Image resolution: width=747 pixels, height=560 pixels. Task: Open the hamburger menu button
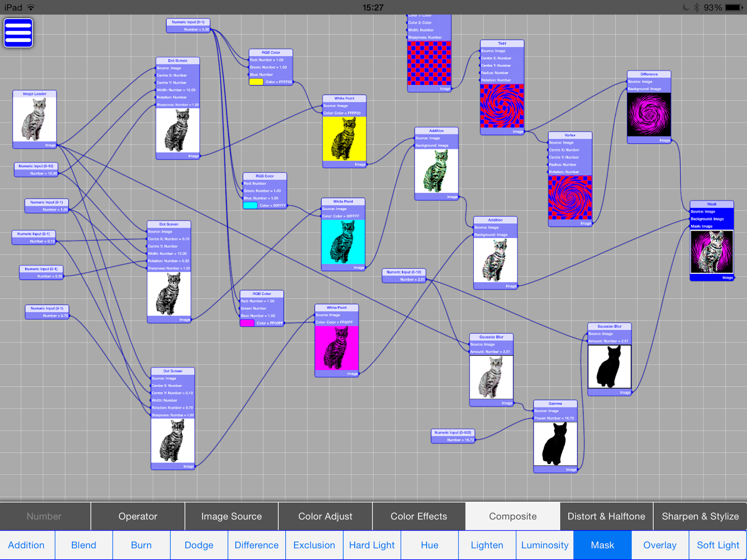click(18, 33)
